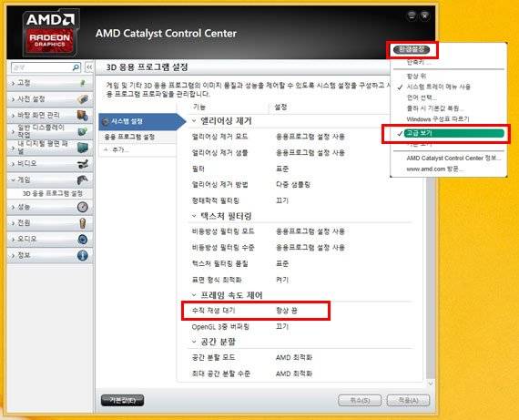Viewport: 519px width, 420px height.
Task: Click the 일반 디스플레이 작업 icon
Action: pyautogui.click(x=83, y=131)
